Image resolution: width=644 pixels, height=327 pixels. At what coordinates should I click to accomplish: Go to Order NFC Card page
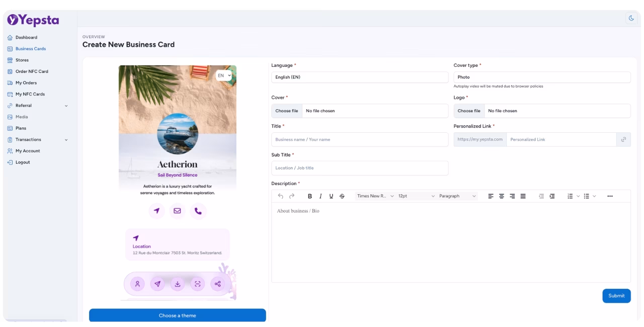[31, 71]
